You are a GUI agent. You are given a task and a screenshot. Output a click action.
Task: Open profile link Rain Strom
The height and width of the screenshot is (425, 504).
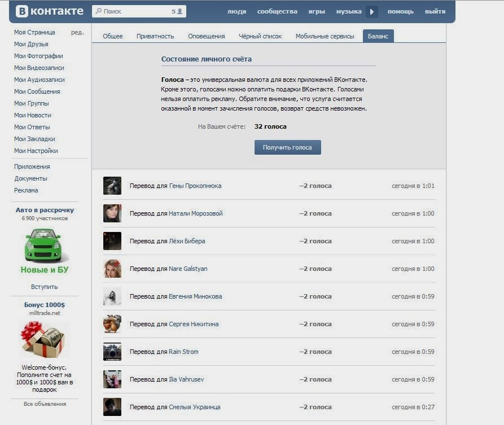183,352
